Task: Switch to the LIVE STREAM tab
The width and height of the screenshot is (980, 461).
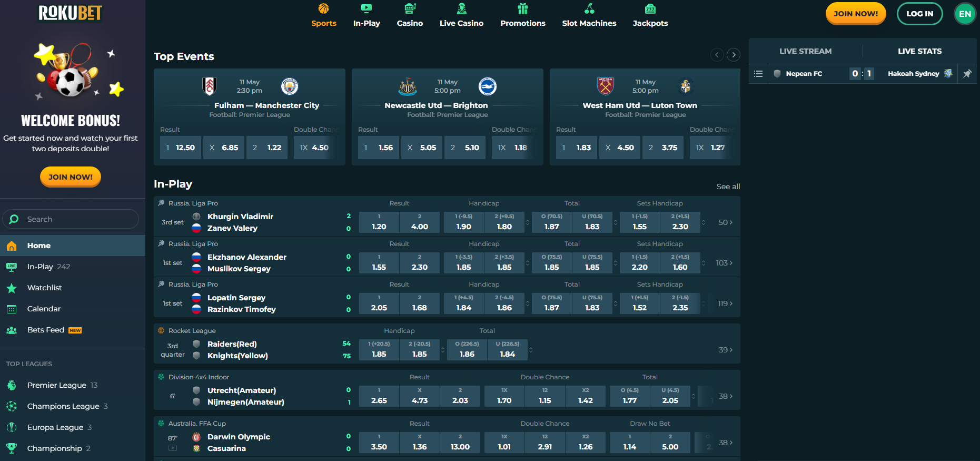Action: point(806,51)
